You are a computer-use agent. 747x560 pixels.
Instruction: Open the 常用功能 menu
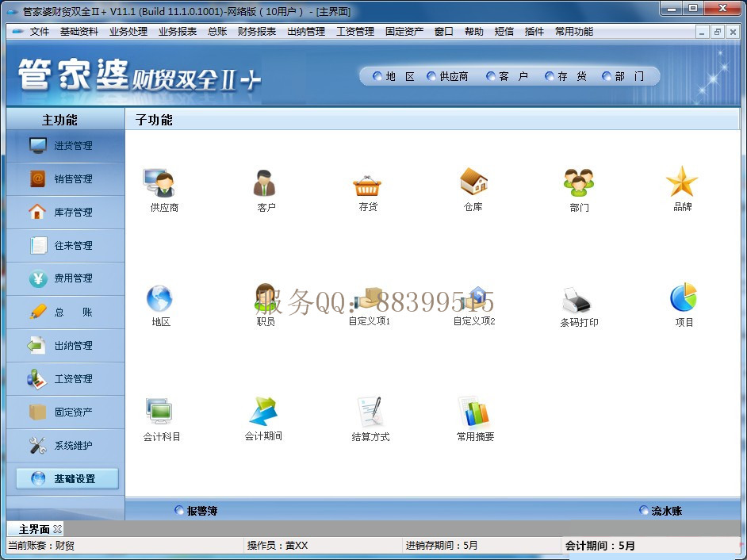click(x=573, y=32)
